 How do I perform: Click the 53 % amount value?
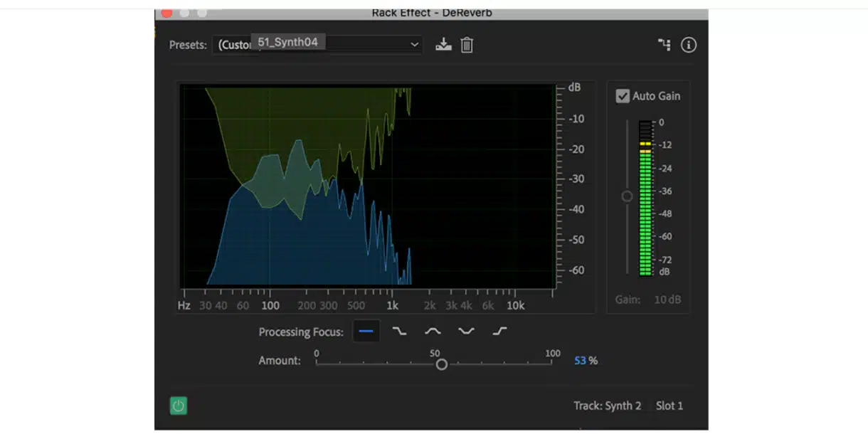click(586, 361)
